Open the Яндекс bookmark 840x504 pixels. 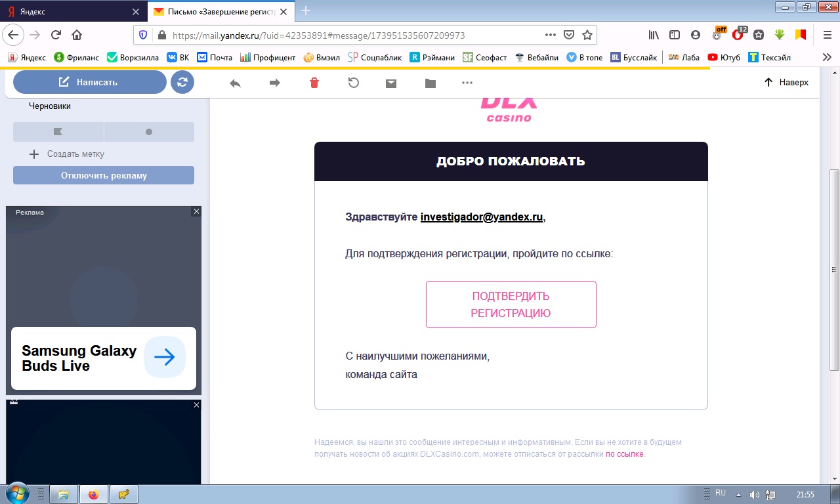[x=27, y=57]
